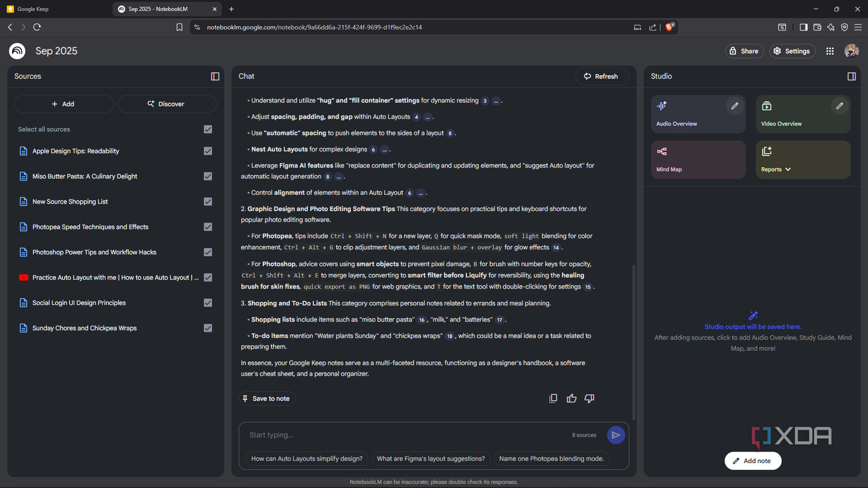
Task: Open a new browser tab
Action: 231,9
